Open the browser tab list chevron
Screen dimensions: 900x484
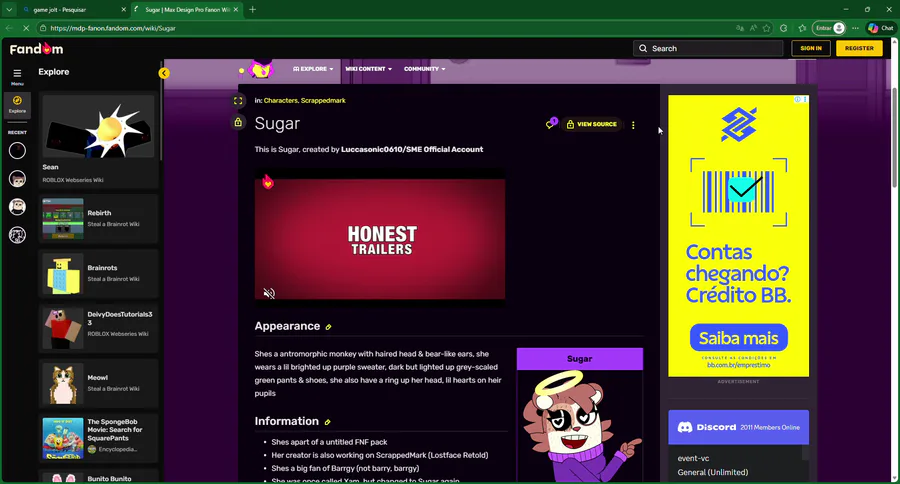pyautogui.click(x=9, y=10)
